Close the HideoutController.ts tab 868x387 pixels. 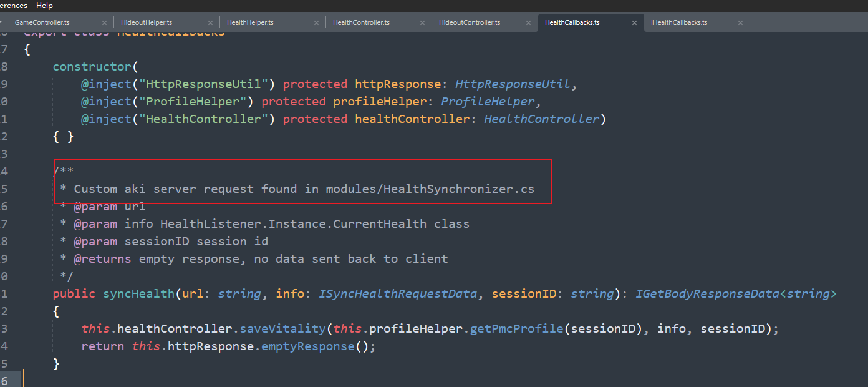pos(529,22)
